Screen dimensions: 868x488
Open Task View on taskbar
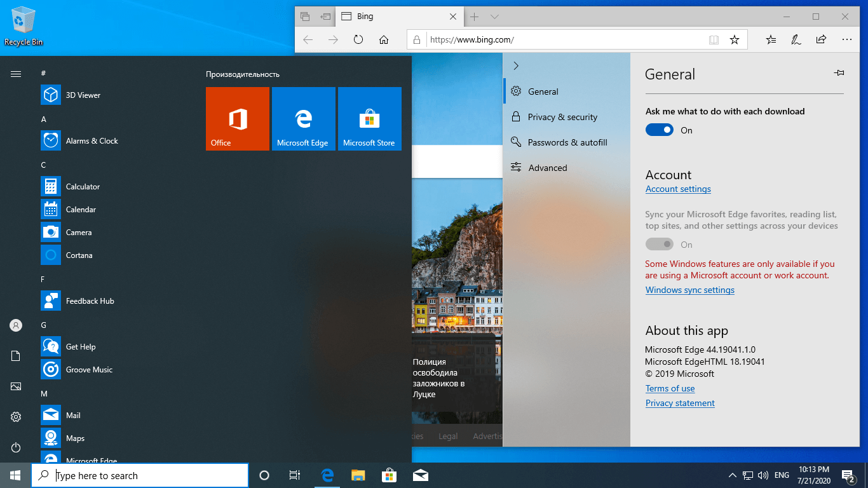[x=295, y=475]
